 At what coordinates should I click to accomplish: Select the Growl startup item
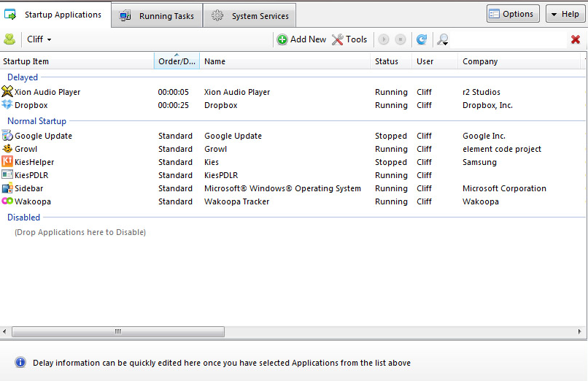[x=26, y=149]
